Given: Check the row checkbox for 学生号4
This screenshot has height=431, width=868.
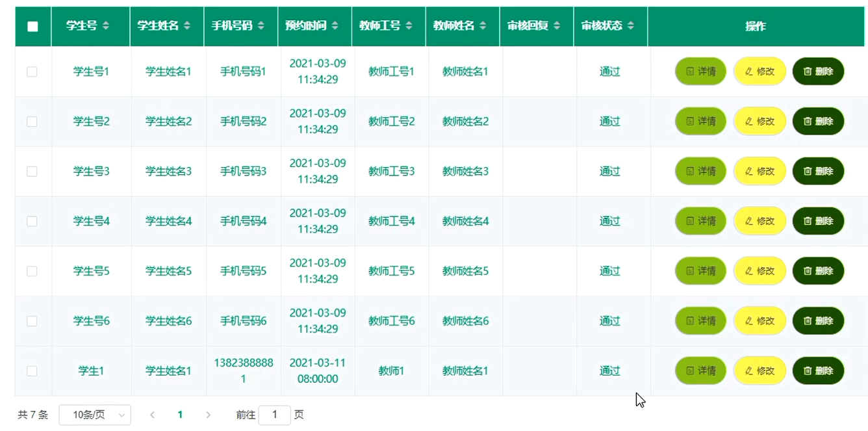Looking at the screenshot, I should pos(32,221).
